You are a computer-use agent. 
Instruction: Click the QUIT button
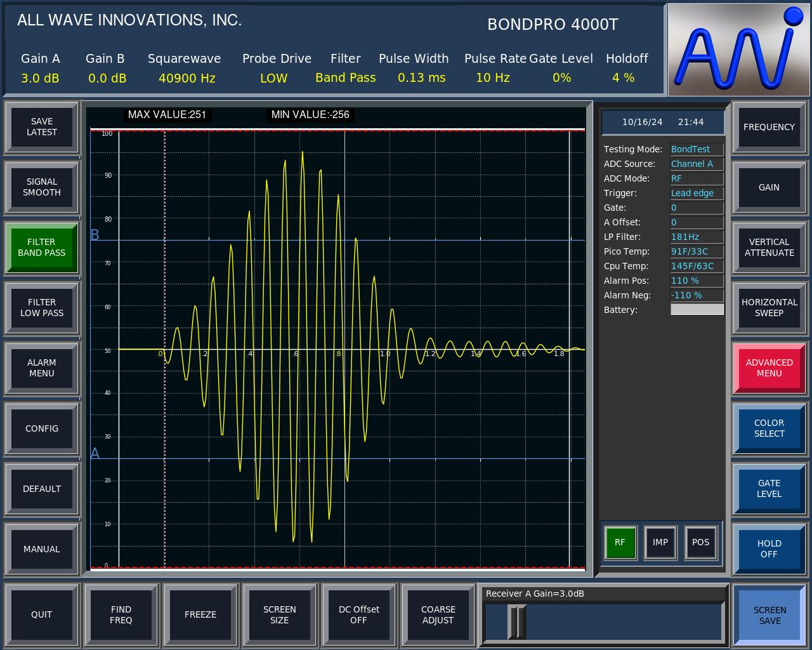point(42,614)
